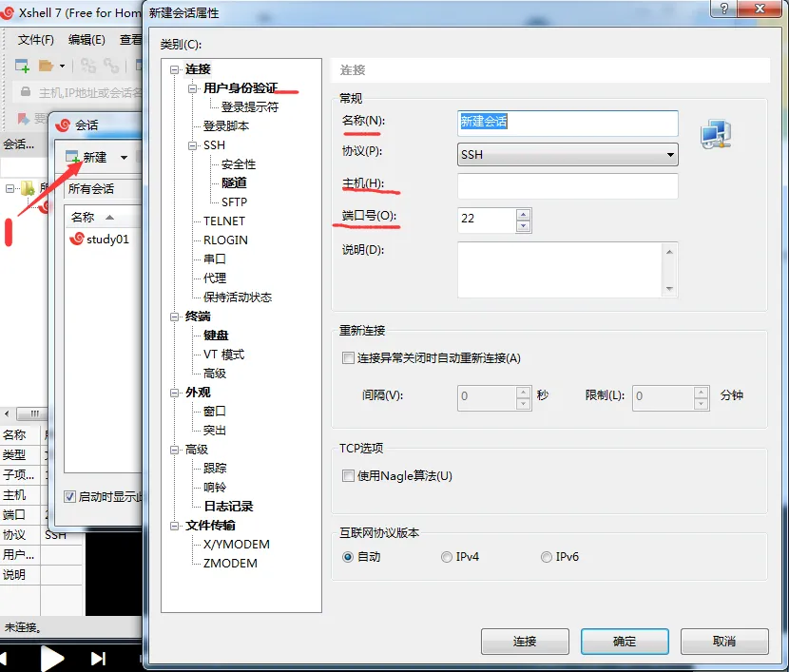Click the new session icon in Xshell toolbar
The height and width of the screenshot is (672, 789).
click(22, 66)
